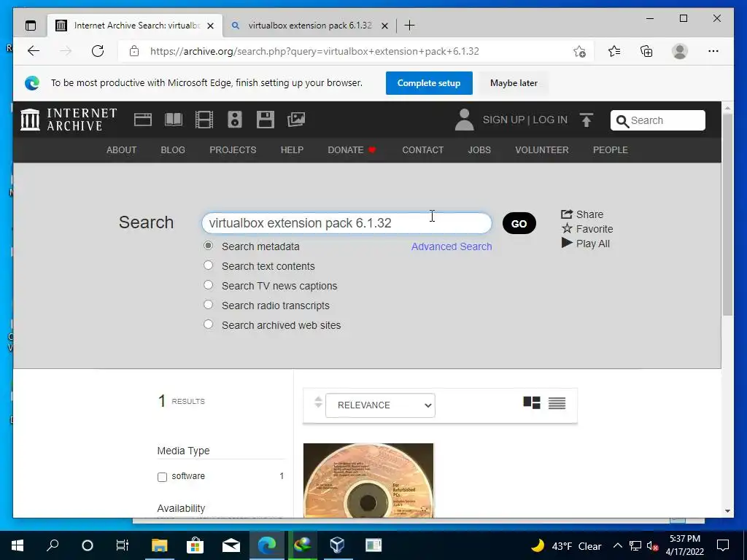The width and height of the screenshot is (747, 560).
Task: Open the Internet Archive texts book icon
Action: click(x=174, y=120)
